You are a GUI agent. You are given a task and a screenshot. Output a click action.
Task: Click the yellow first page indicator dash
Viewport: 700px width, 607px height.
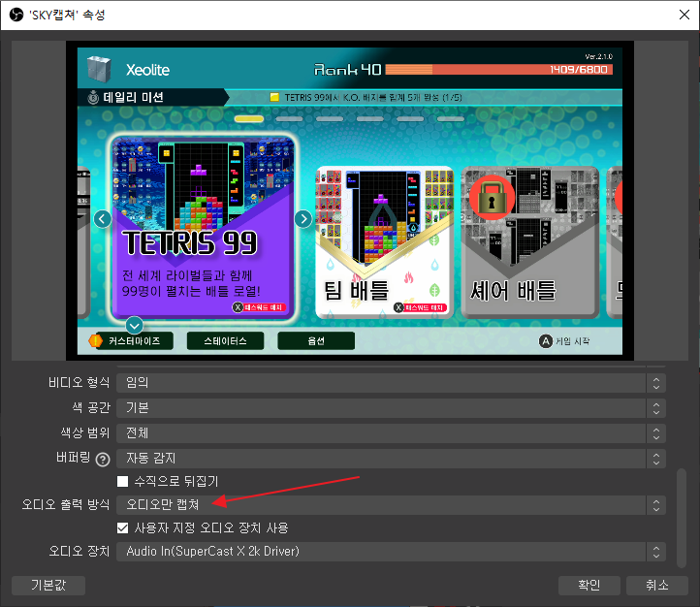pos(249,119)
